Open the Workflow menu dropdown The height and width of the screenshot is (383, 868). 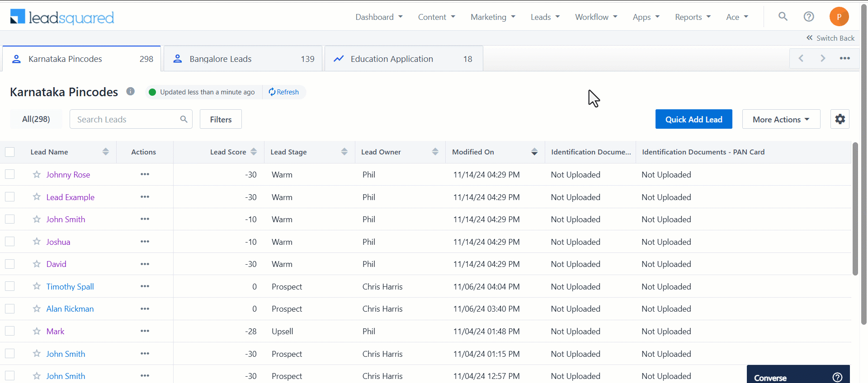pos(596,17)
